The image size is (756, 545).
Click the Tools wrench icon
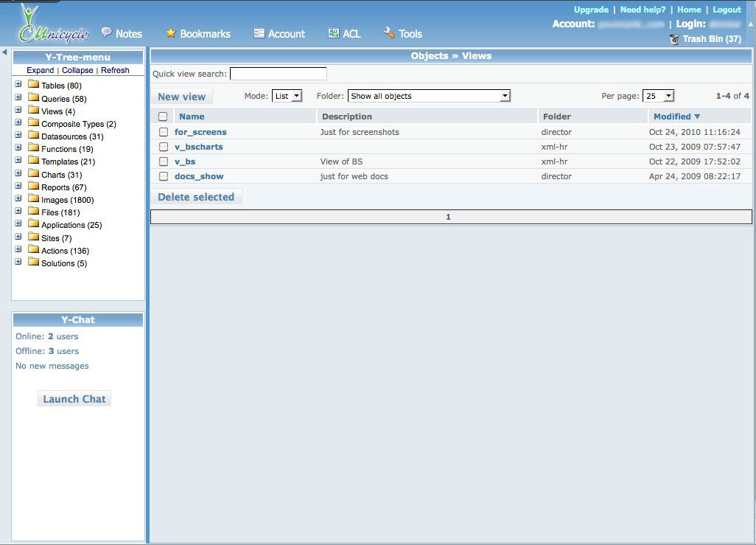(389, 33)
